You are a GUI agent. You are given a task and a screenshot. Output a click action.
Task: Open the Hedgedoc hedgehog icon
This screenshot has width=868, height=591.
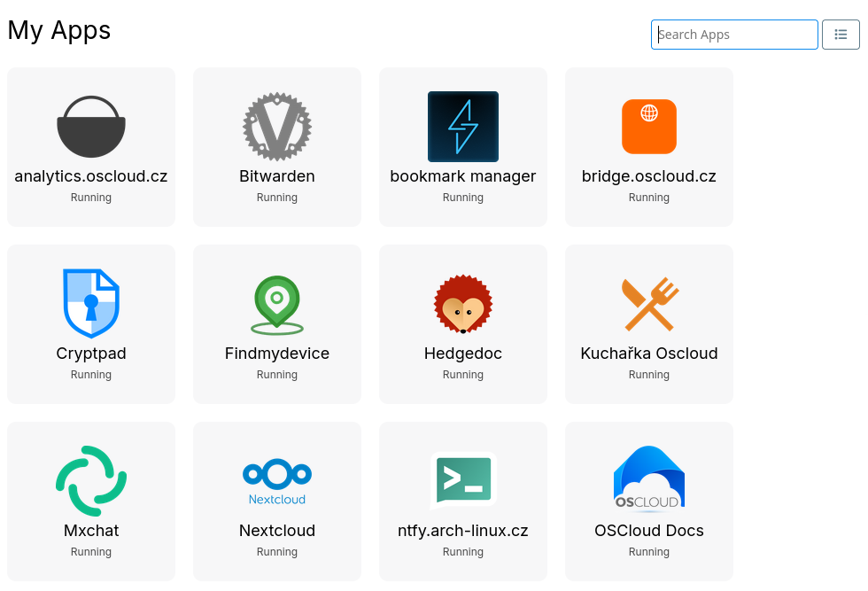[463, 304]
